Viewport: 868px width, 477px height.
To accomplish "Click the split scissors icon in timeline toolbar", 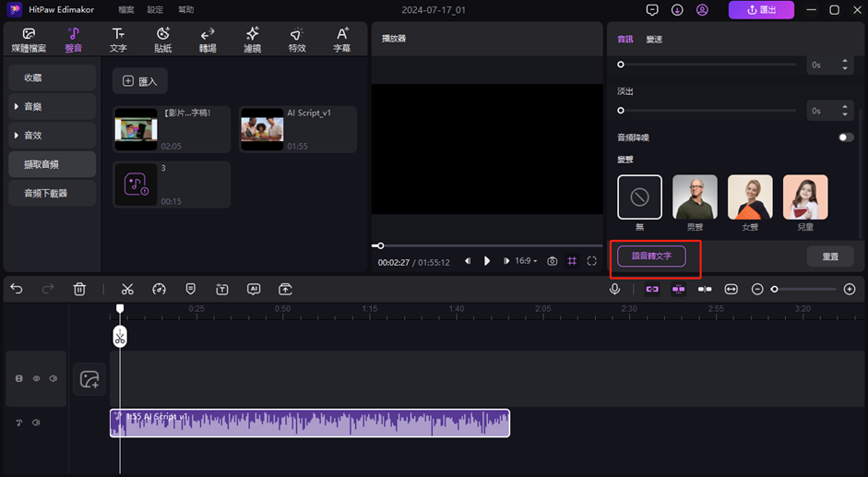I will click(127, 289).
